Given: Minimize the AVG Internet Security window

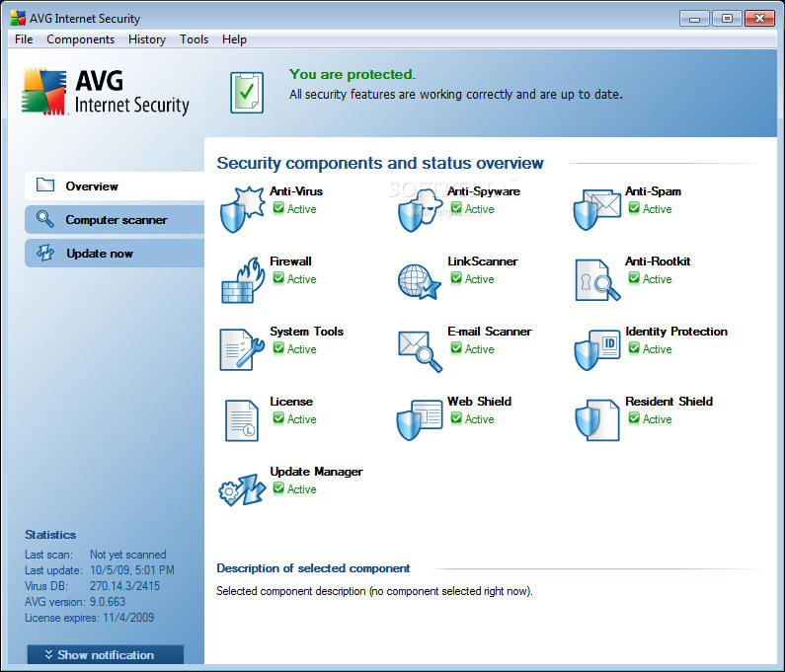Looking at the screenshot, I should click(x=694, y=19).
